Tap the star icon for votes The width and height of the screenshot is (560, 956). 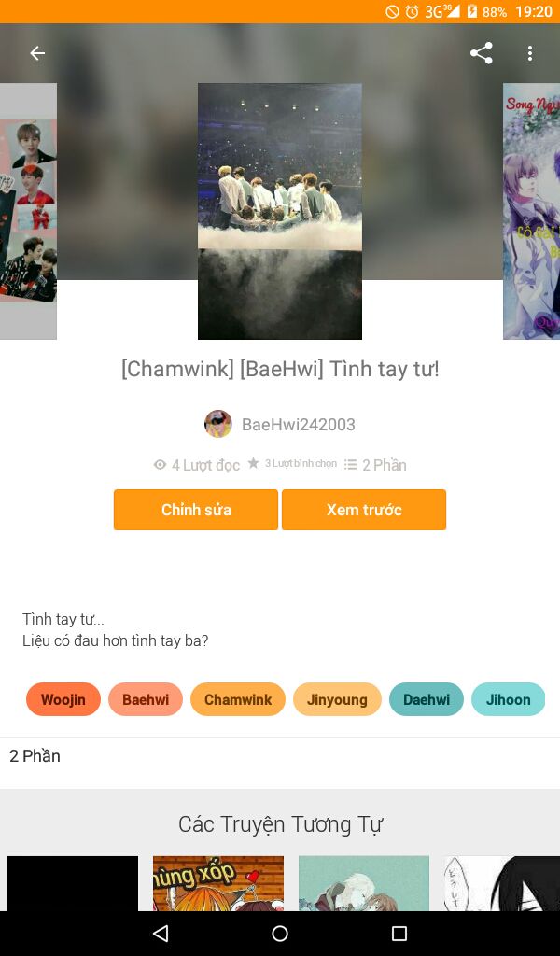(x=254, y=463)
